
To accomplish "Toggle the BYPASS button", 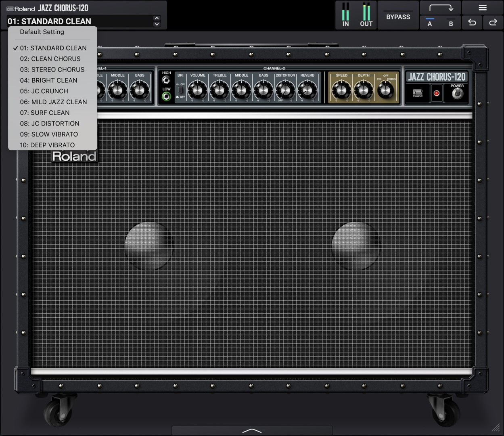I will pyautogui.click(x=398, y=17).
